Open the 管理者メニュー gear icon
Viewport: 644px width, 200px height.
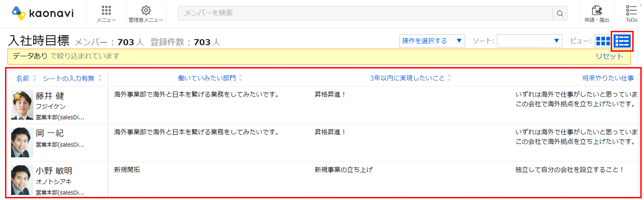[146, 10]
